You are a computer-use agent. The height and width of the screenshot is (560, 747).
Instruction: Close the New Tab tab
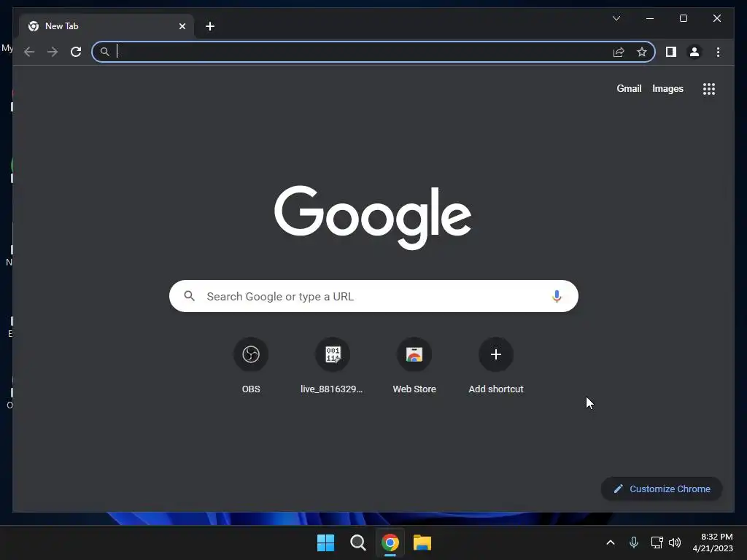(x=182, y=26)
